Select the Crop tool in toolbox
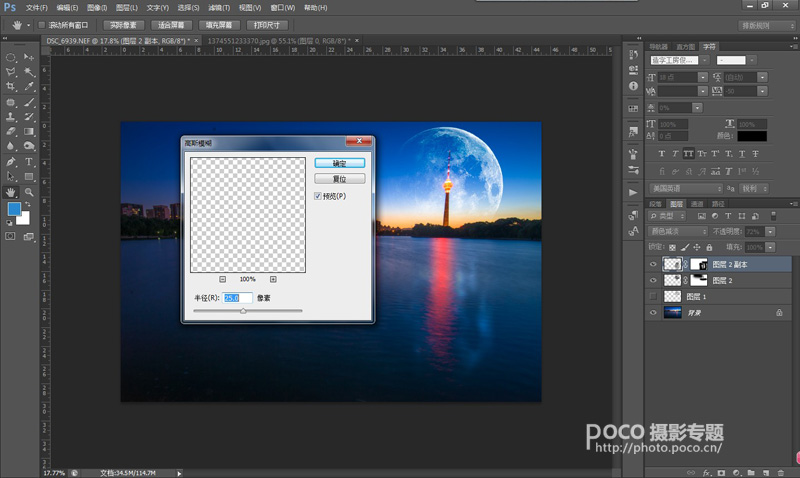 [11, 86]
